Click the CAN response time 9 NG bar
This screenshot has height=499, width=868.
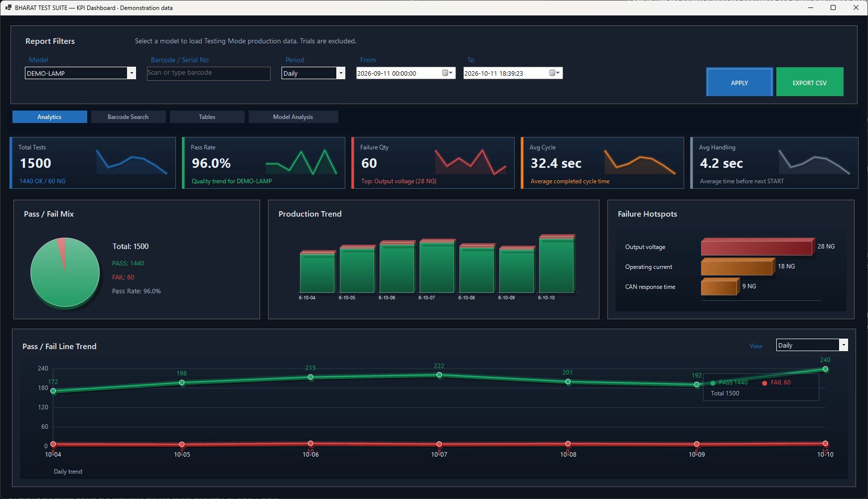tap(720, 287)
